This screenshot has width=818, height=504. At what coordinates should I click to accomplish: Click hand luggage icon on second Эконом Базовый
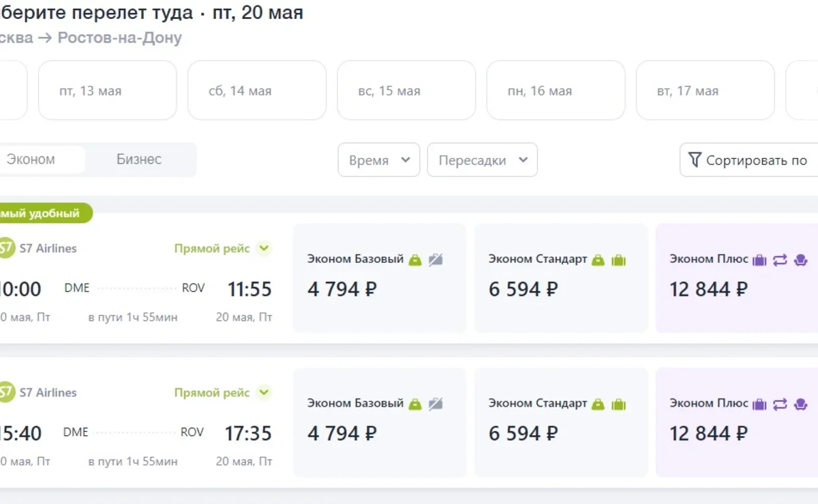pos(415,404)
